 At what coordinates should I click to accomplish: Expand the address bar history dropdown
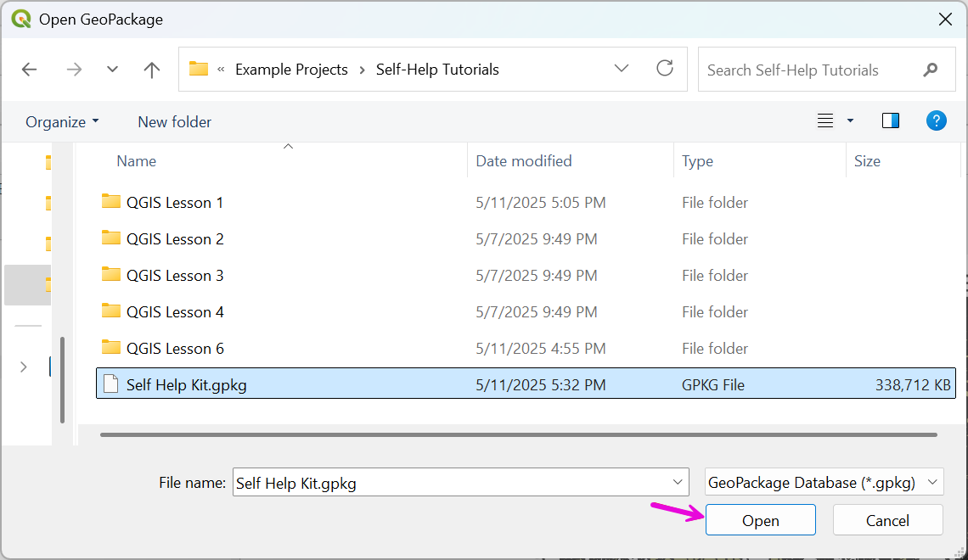point(622,69)
